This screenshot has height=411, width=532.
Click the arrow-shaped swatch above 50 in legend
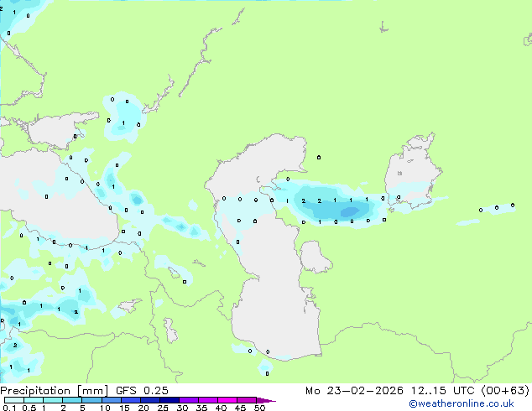266,400
